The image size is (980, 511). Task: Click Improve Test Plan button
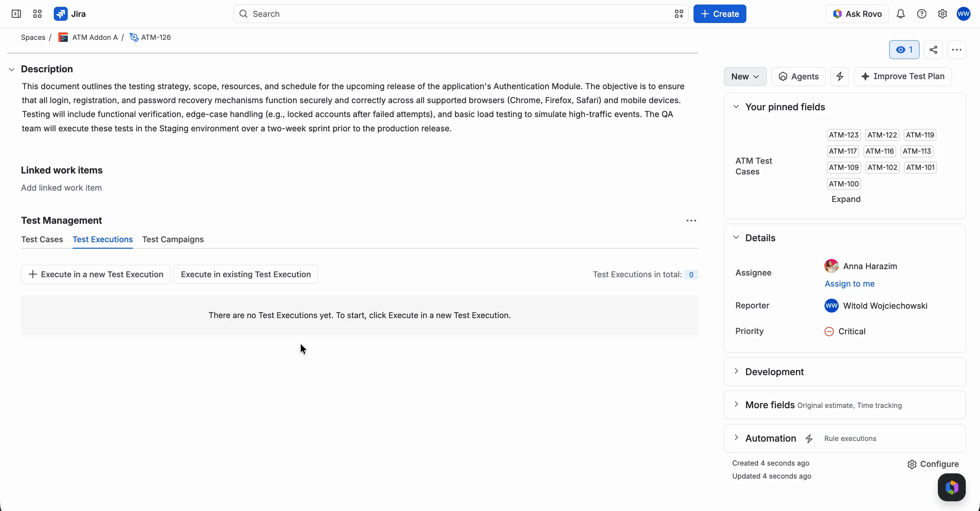903,77
